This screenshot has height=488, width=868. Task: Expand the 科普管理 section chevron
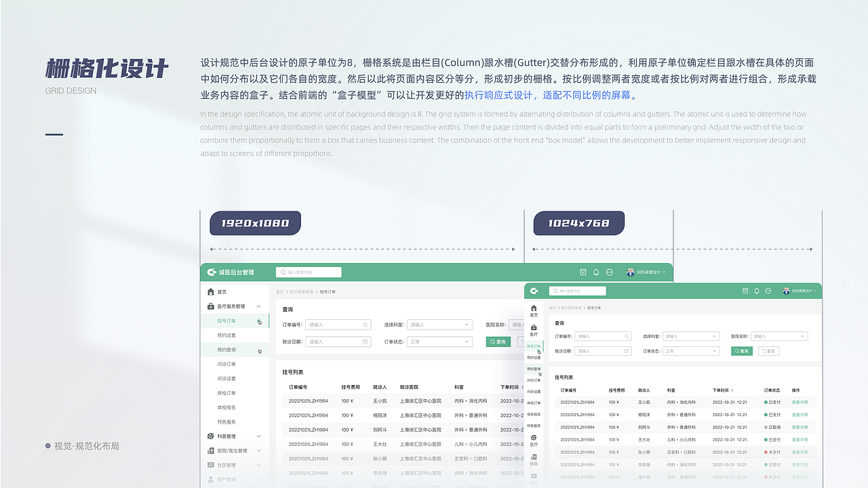(x=259, y=436)
